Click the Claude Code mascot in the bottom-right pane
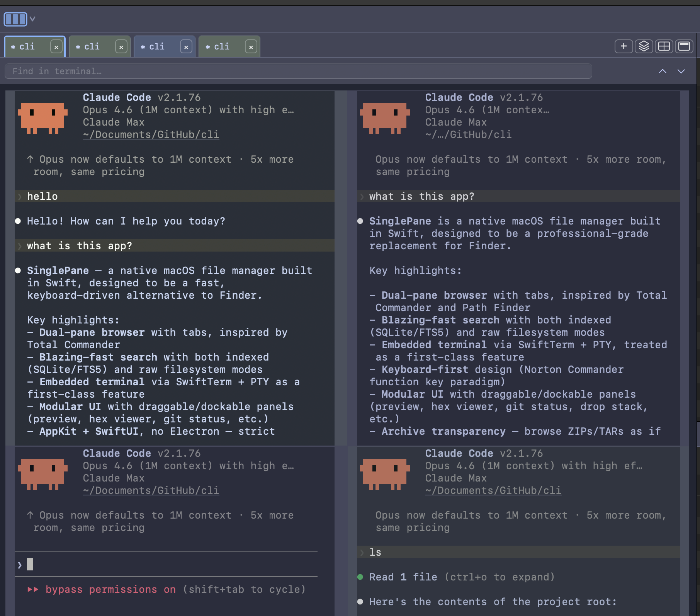 tap(386, 474)
